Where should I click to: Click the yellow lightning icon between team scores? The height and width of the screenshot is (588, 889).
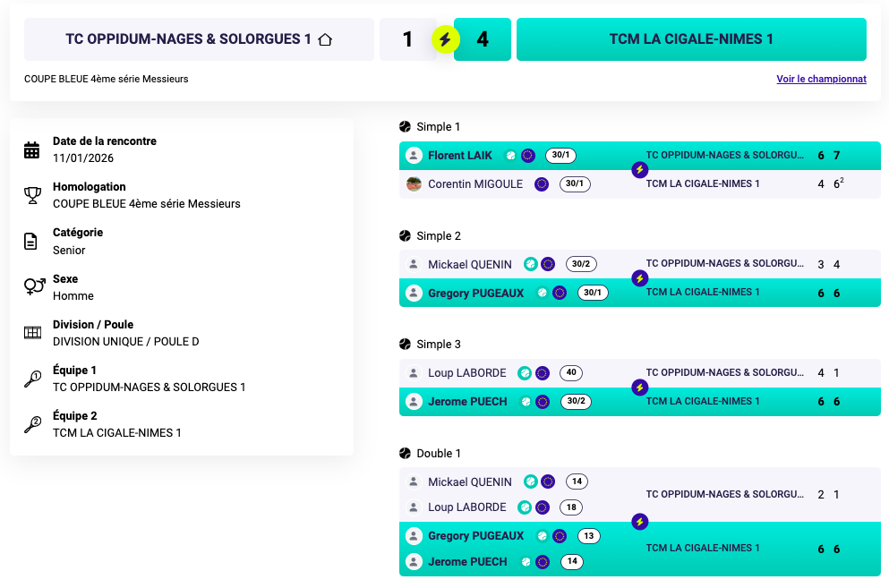(x=445, y=39)
